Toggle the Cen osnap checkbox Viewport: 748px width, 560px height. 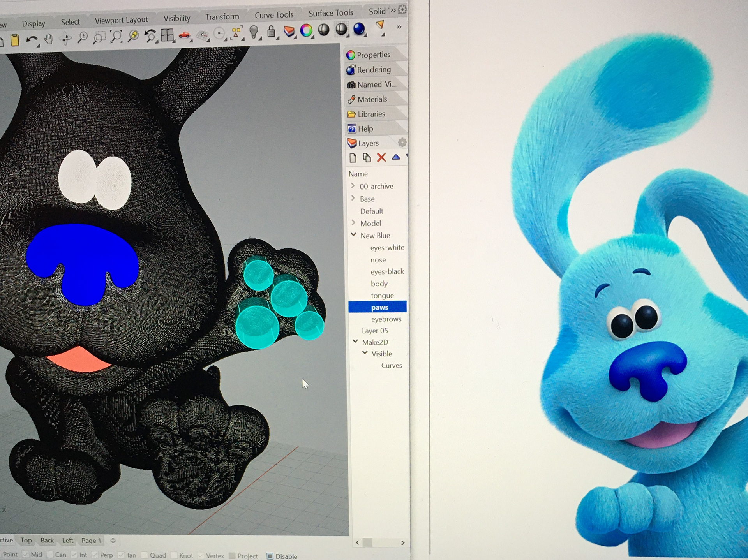(50, 554)
